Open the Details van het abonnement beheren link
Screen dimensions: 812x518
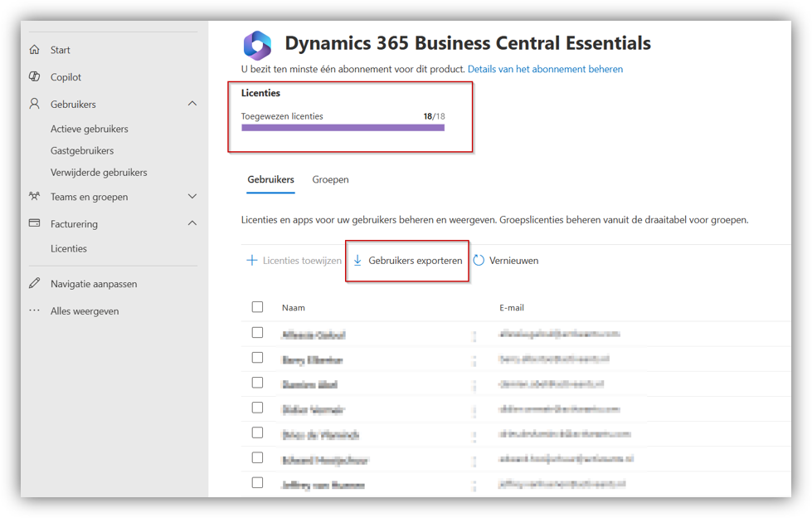tap(545, 69)
